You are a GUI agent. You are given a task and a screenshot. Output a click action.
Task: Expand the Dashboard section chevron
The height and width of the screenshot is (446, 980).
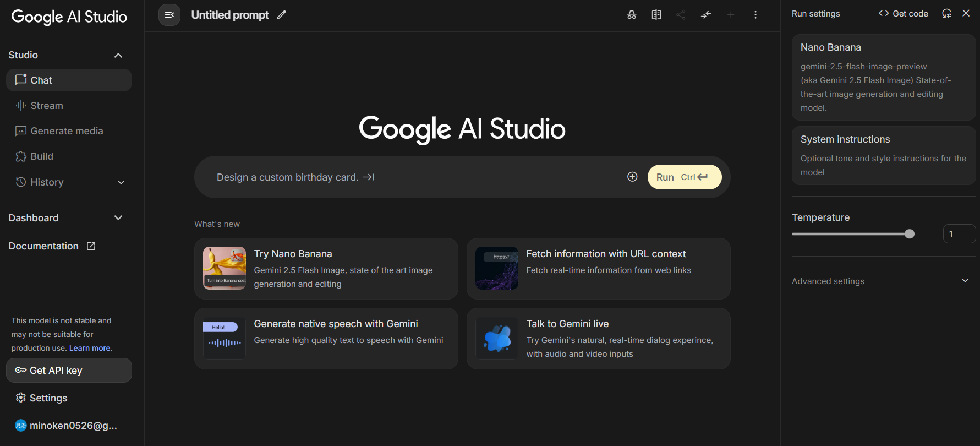click(x=118, y=218)
